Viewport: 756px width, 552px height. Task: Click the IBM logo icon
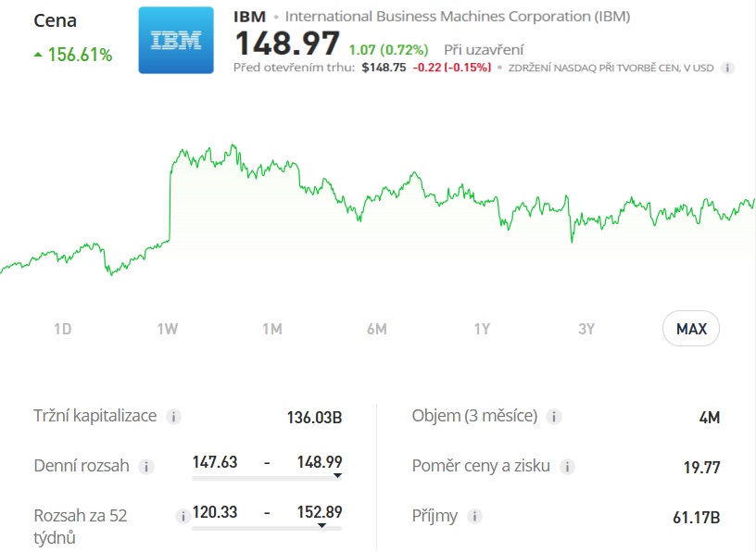pos(175,41)
